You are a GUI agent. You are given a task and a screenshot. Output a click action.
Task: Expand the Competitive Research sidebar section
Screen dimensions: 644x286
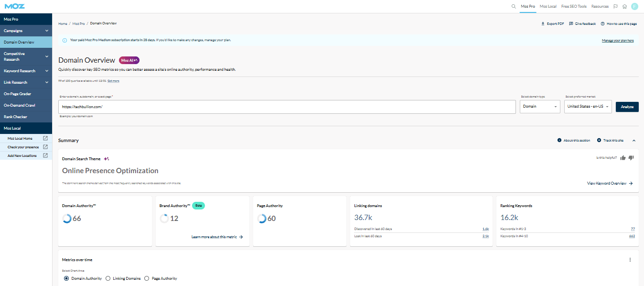click(26, 56)
